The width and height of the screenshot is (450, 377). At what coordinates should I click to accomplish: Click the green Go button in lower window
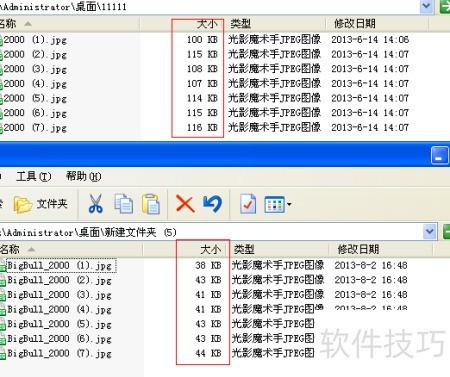(446, 232)
